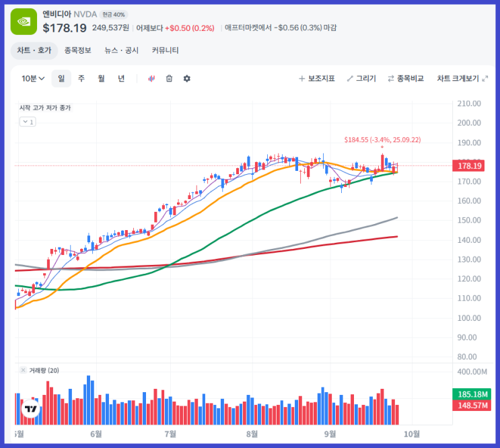This screenshot has height=448, width=500.
Task: Click the 178.19 current price label on axis
Action: 468,165
